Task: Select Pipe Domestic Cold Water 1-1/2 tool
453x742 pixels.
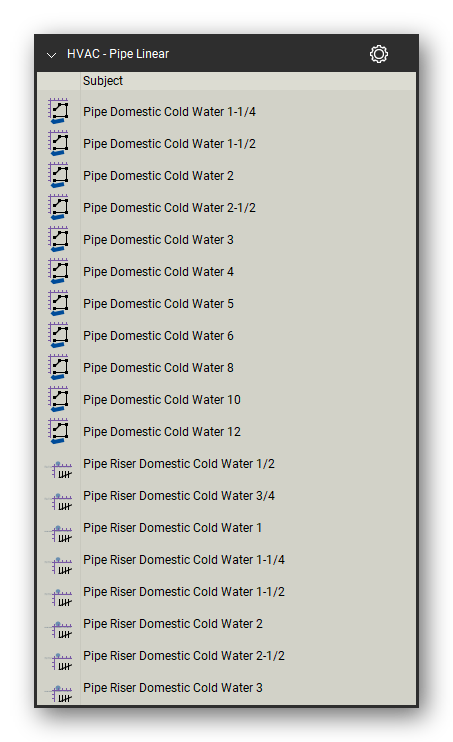Action: [169, 144]
